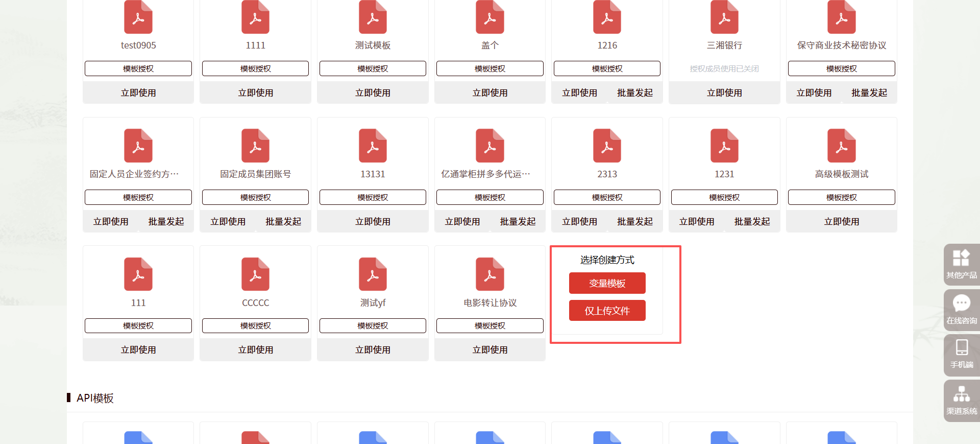The height and width of the screenshot is (444, 980).
Task: Click 立即使用 for template 2313
Action: 579,222
